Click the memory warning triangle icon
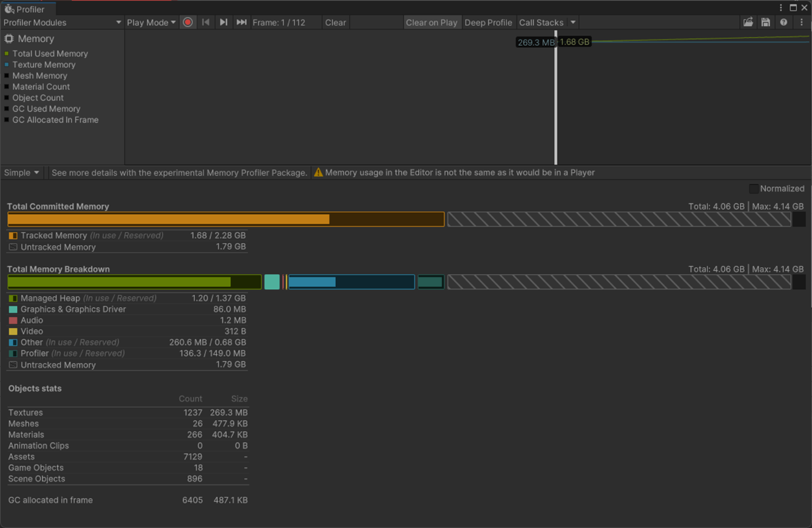Screen dimensions: 812x528 click(318, 172)
